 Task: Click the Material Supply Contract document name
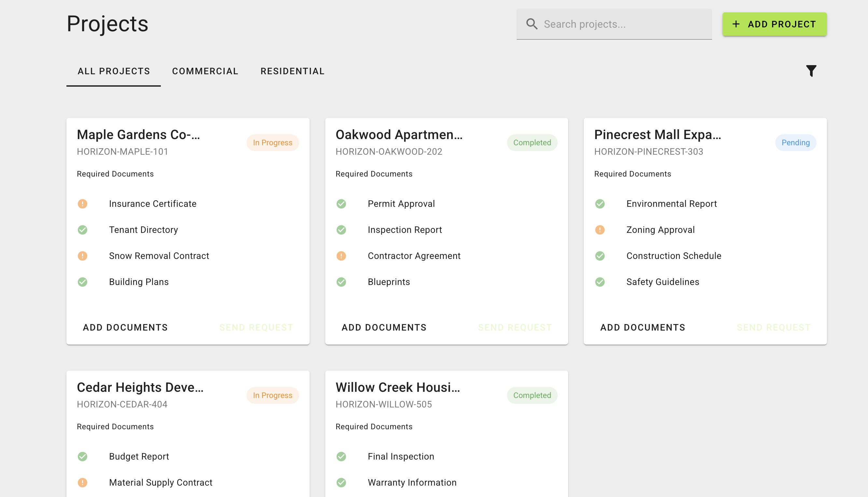point(161,482)
